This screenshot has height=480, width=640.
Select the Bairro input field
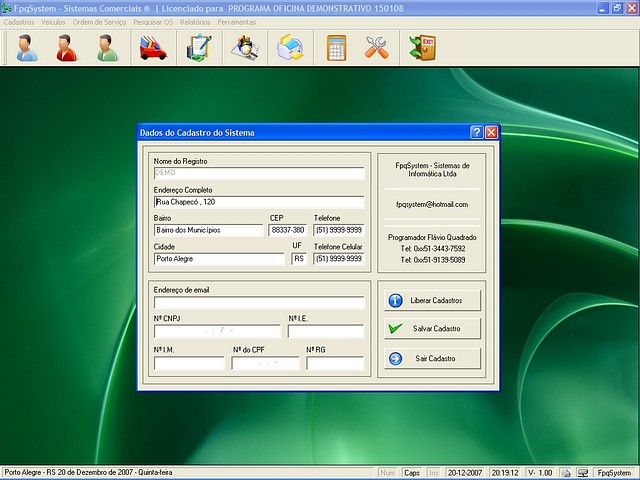pyautogui.click(x=208, y=230)
